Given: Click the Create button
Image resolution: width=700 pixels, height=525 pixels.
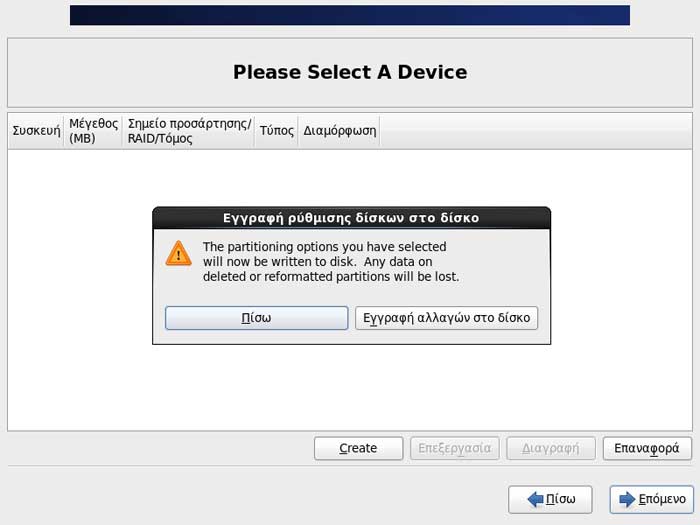Looking at the screenshot, I should click(x=358, y=448).
